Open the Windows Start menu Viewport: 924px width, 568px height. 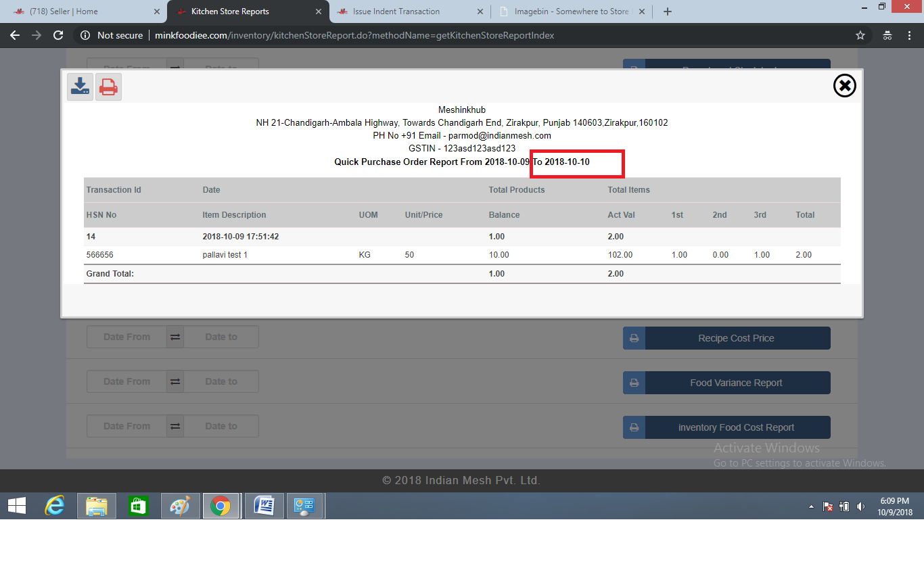[x=17, y=506]
